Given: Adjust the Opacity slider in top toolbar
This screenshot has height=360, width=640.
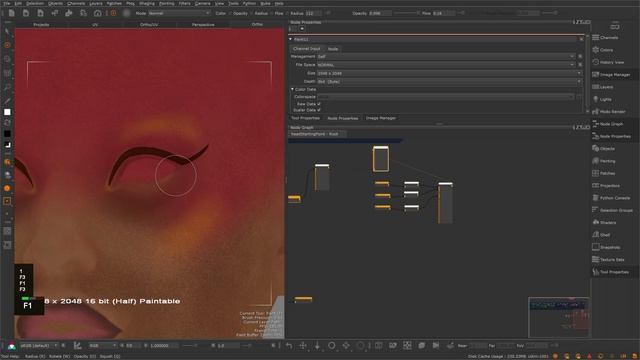Looking at the screenshot, I should [x=407, y=13].
